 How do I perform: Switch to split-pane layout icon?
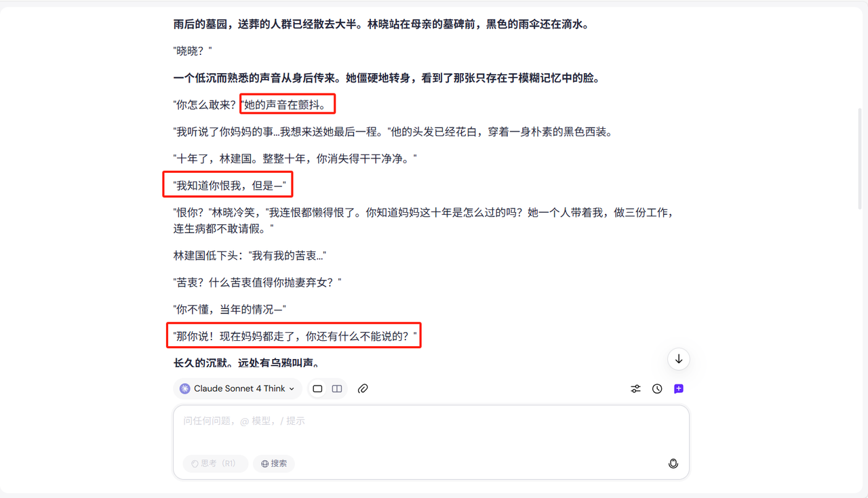click(337, 388)
